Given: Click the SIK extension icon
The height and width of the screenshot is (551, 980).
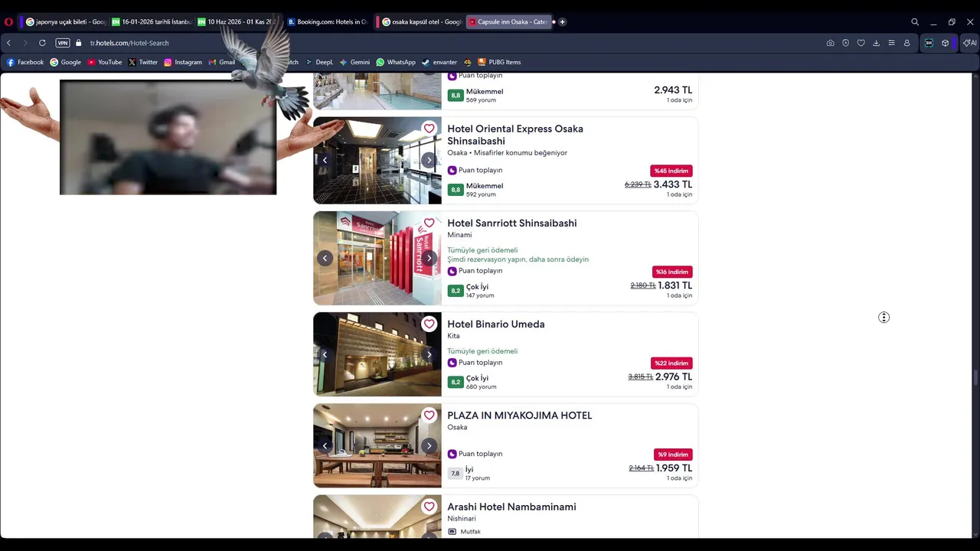Looking at the screenshot, I should tap(929, 43).
